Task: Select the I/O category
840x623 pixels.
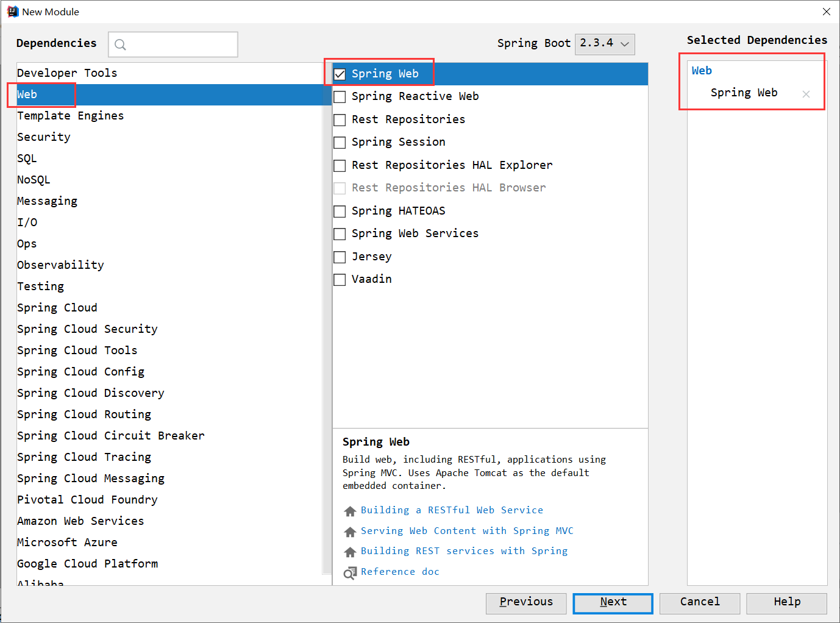Action: tap(169, 222)
